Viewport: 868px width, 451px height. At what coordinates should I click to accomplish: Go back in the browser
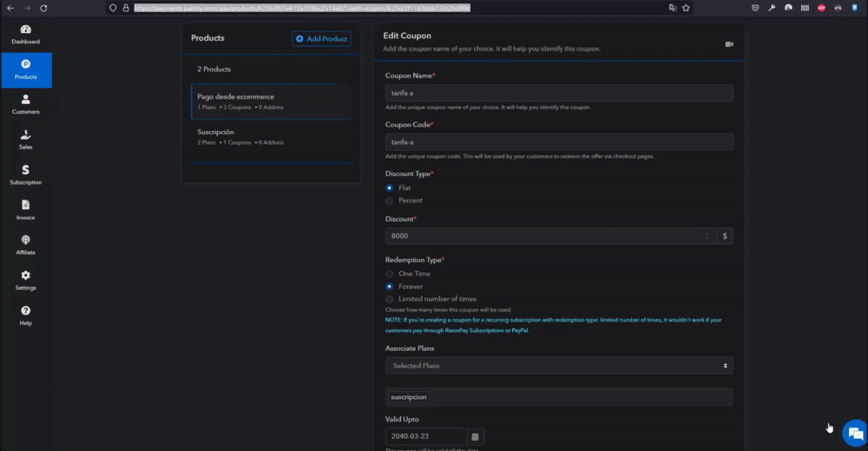tap(10, 8)
